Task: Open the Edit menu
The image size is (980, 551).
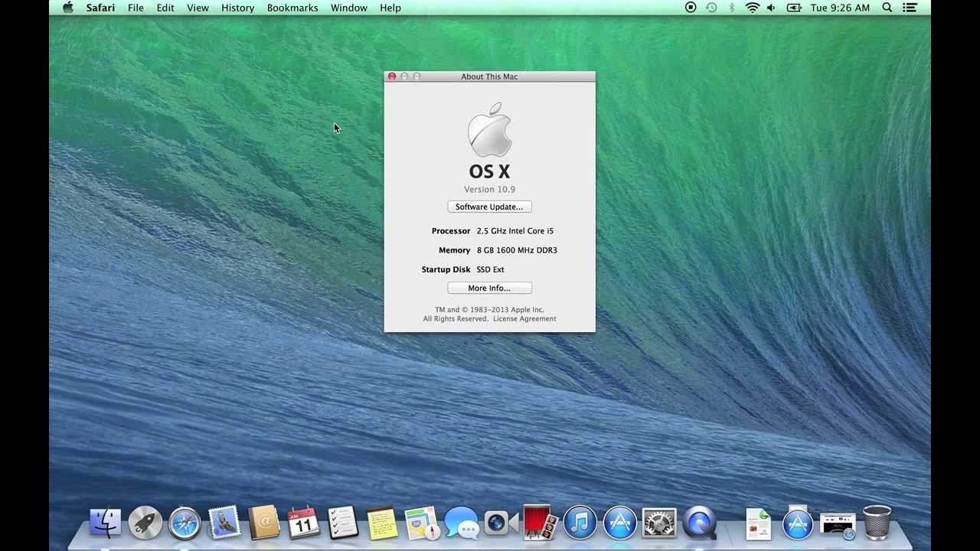Action: 165,8
